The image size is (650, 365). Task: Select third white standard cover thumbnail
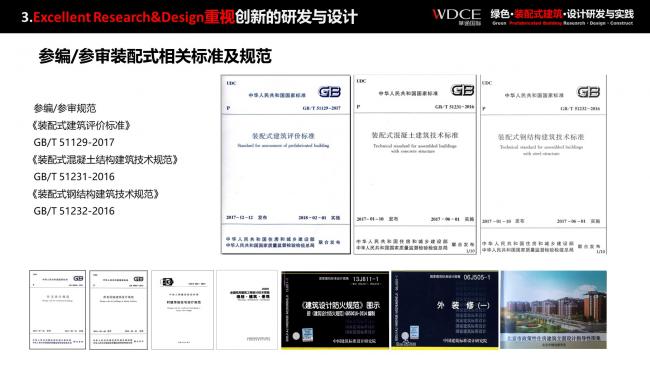coord(182,310)
